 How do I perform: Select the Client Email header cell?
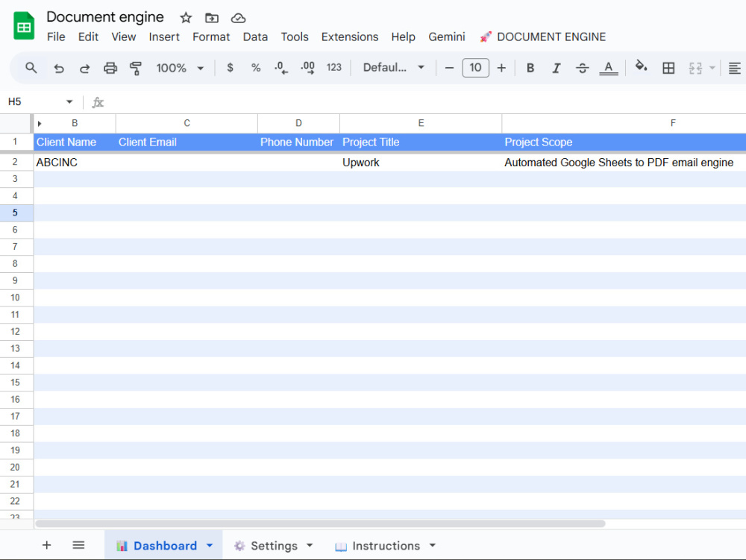point(187,142)
